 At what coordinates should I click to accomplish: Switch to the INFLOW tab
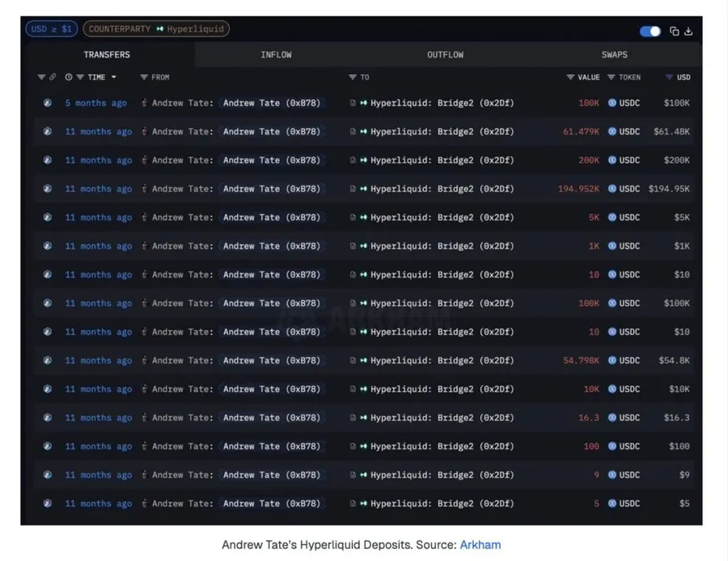point(276,54)
